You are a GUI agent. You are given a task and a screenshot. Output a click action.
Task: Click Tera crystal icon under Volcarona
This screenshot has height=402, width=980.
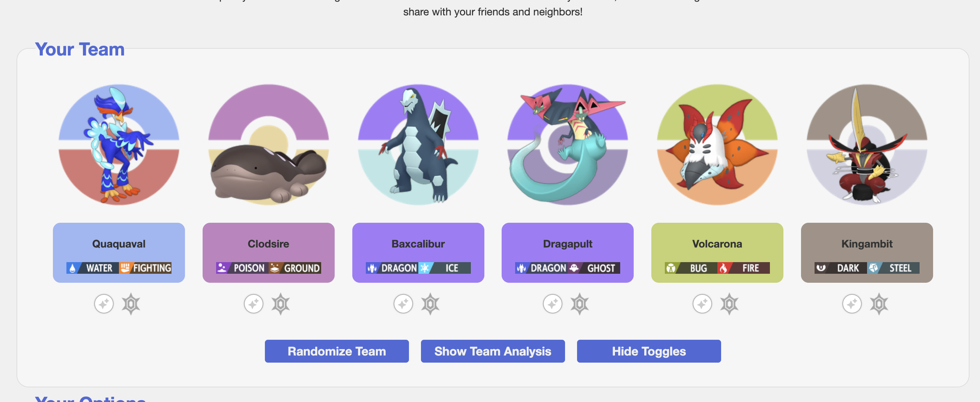click(729, 304)
